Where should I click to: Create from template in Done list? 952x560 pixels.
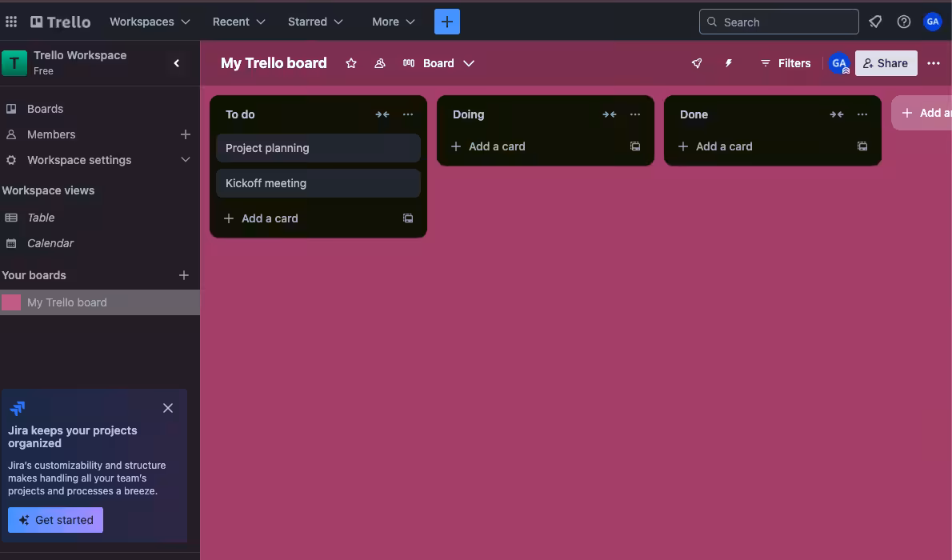tap(862, 146)
